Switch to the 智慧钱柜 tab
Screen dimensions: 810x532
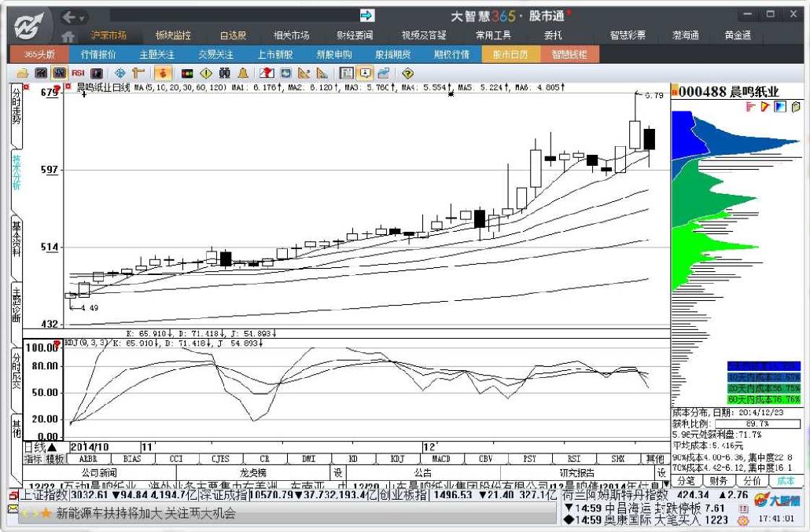(x=569, y=54)
